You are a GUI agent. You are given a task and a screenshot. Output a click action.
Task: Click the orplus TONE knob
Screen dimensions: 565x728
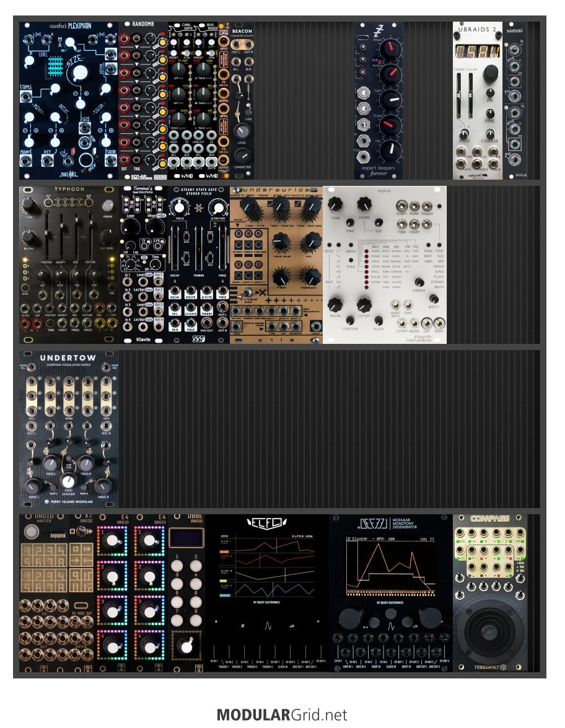click(x=335, y=204)
